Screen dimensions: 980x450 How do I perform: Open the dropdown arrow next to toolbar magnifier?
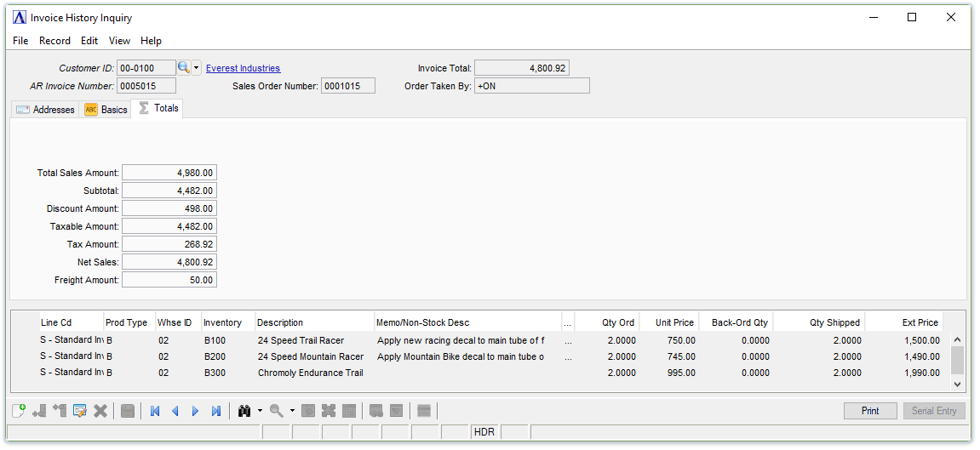point(291,411)
